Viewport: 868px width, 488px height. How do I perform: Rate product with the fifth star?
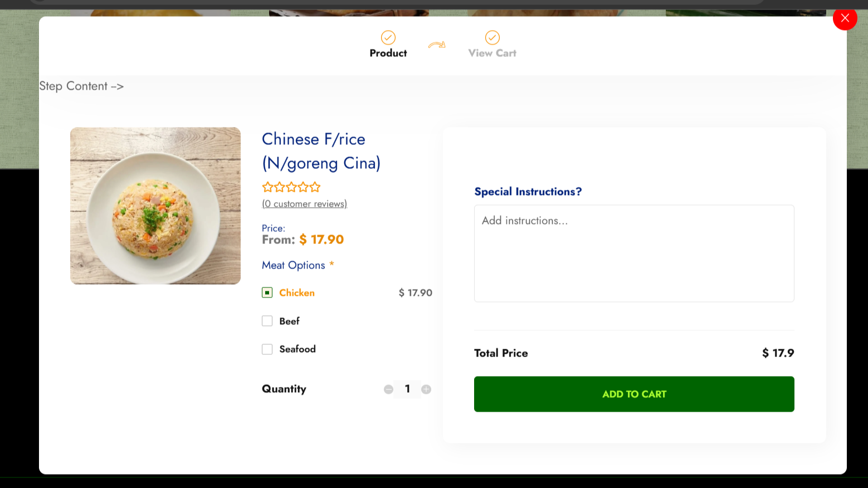(315, 187)
